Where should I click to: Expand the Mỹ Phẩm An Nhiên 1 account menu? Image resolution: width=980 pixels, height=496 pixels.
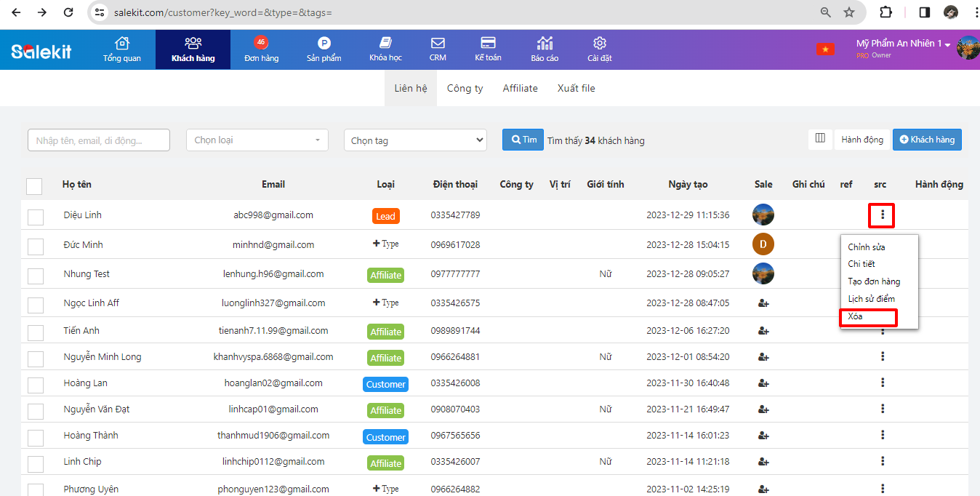pos(904,44)
